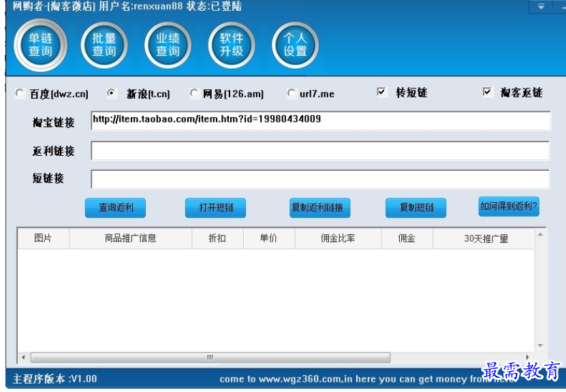Select the 网易(126.am) radio option
Screen dimensions: 566x392
(x=194, y=94)
